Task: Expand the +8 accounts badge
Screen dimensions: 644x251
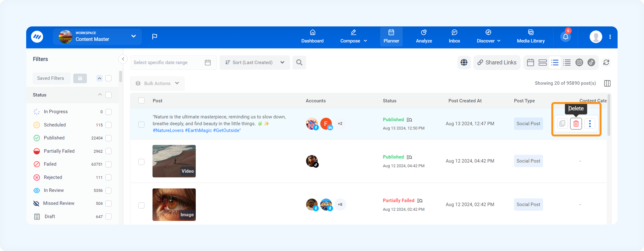Action: point(340,204)
